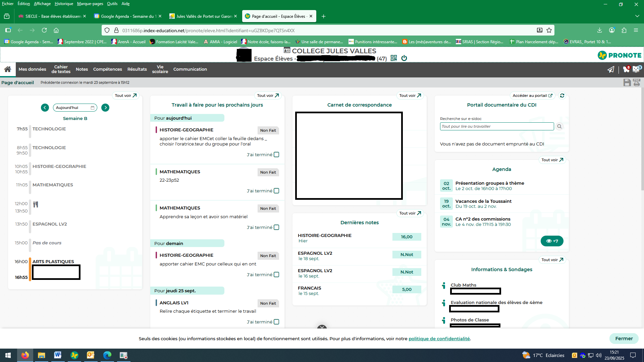Open the Aujourd'hui date picker
This screenshot has height=362, width=644.
pyautogui.click(x=75, y=108)
